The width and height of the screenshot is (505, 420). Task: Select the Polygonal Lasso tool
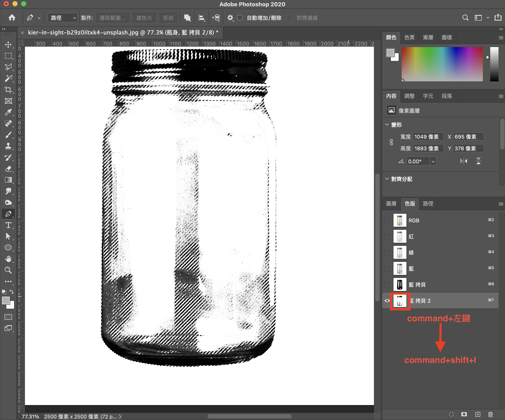tap(8, 67)
